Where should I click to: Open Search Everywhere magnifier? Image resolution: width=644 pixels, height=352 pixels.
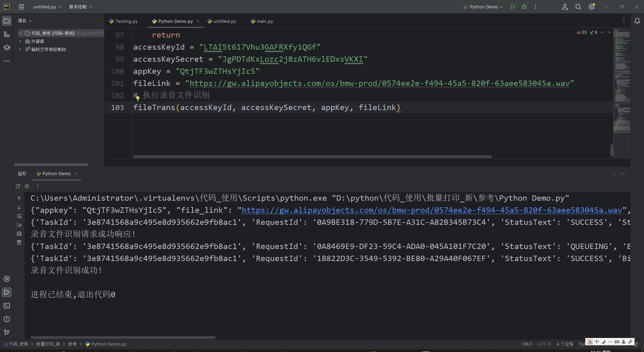click(578, 7)
